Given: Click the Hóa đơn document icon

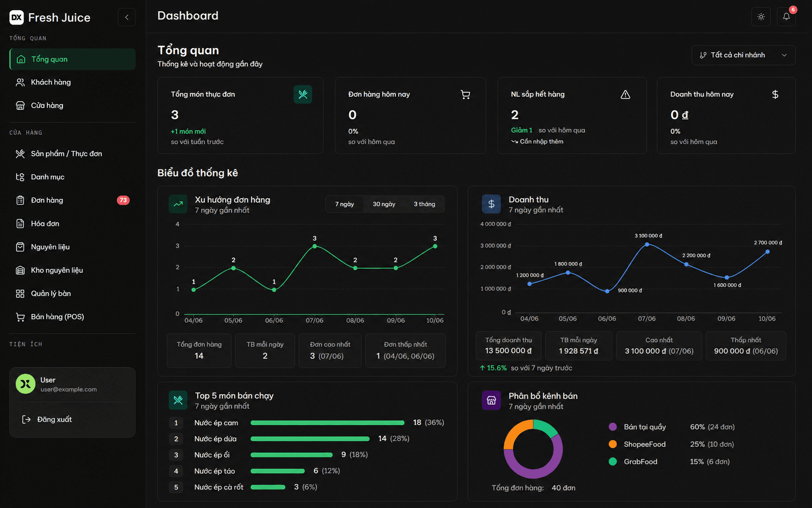Looking at the screenshot, I should (x=20, y=224).
